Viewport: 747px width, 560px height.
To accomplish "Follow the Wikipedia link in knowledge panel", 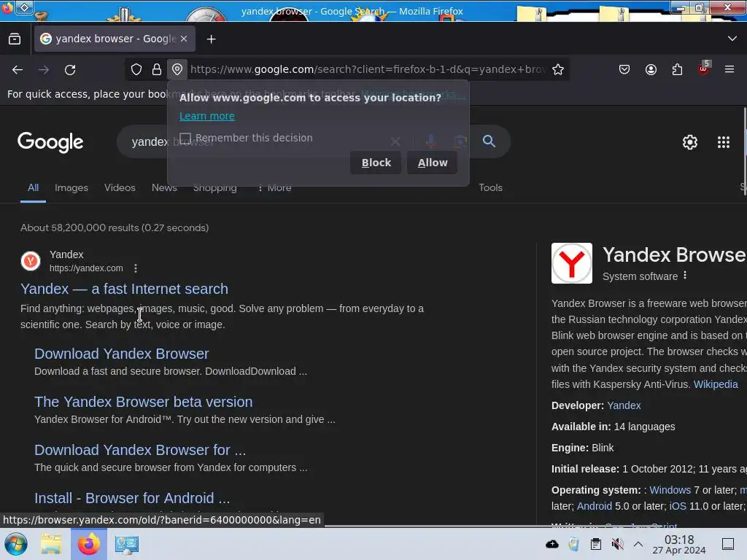I will [716, 384].
